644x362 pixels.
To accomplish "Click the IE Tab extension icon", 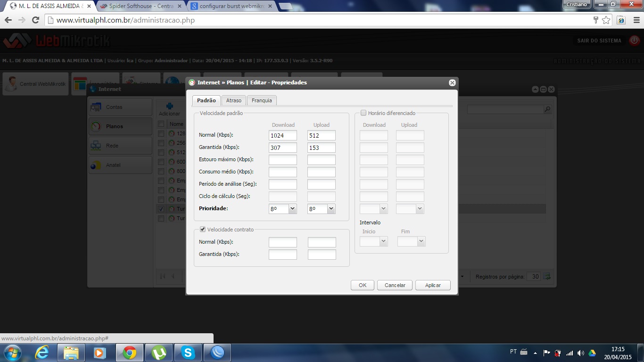I will pos(621,20).
